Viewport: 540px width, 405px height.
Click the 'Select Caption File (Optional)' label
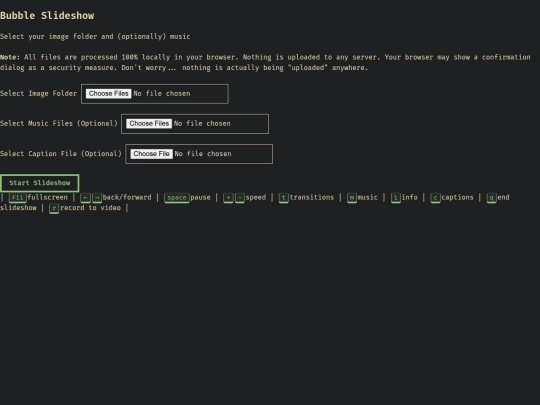point(61,154)
